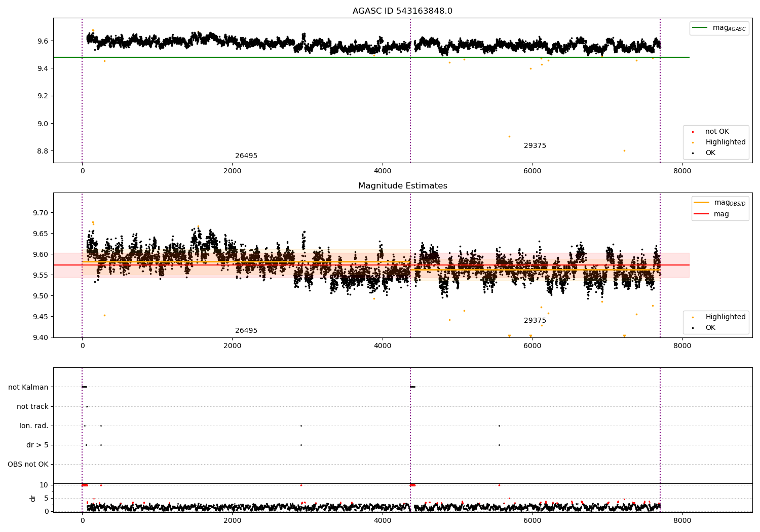Click the 4000 x-axis tick of the middle plot
The width and height of the screenshot is (760, 532).
pyautogui.click(x=382, y=346)
